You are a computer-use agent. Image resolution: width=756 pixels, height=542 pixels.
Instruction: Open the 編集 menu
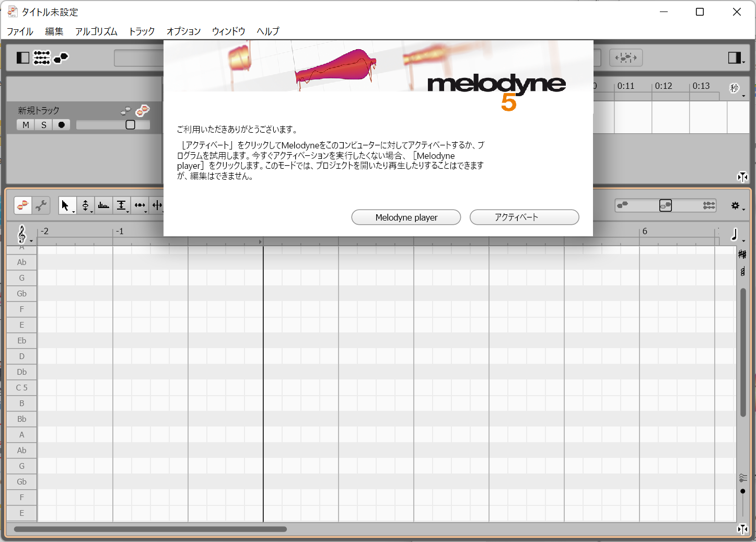(54, 31)
